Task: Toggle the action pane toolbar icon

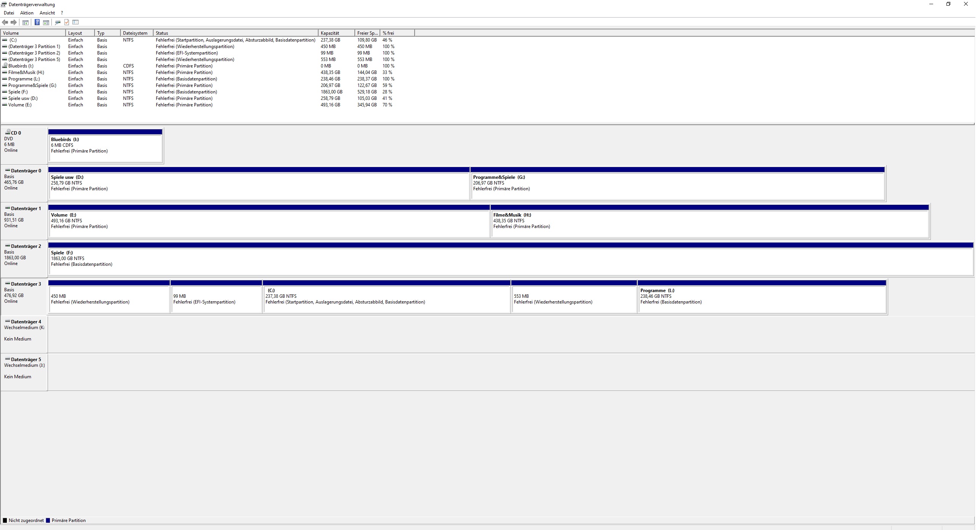Action: pos(46,22)
